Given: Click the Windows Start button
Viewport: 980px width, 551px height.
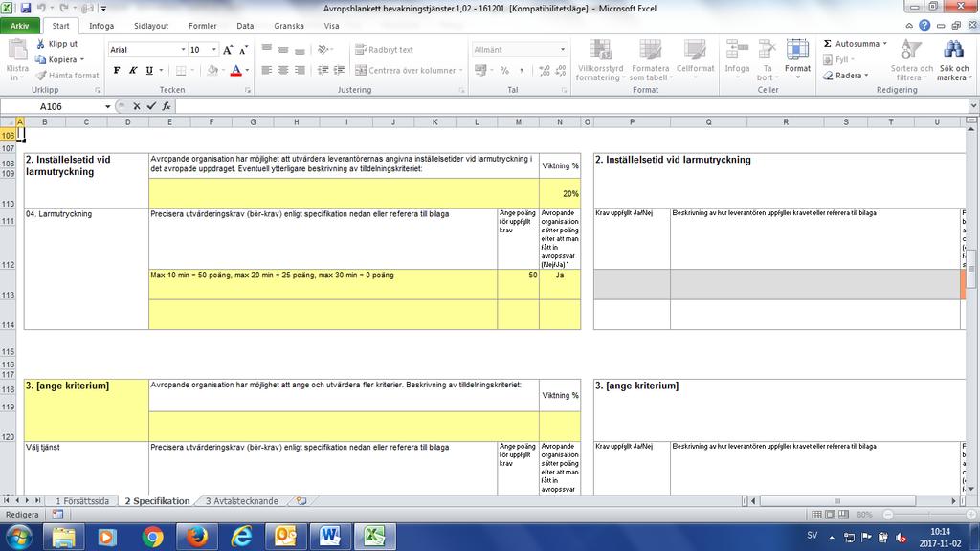Looking at the screenshot, I should coord(18,537).
